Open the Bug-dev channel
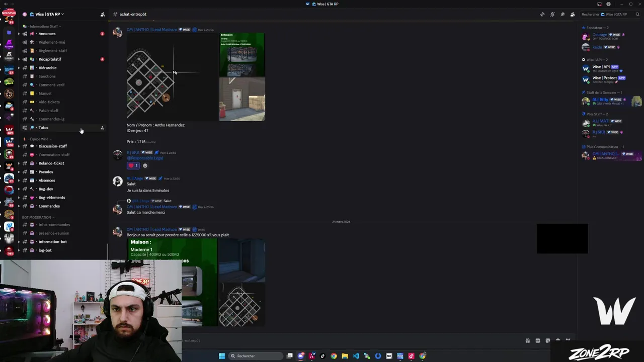The height and width of the screenshot is (362, 644). point(63,189)
